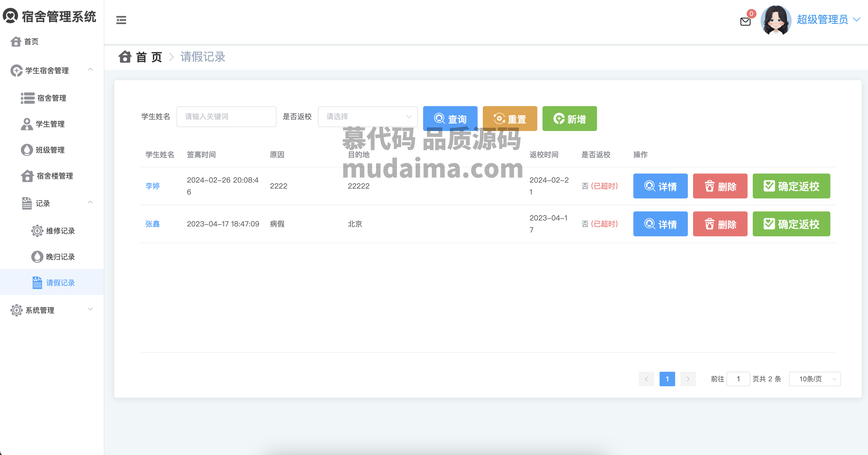Click the 返校时间 column header
This screenshot has width=868, height=455.
pyautogui.click(x=544, y=155)
